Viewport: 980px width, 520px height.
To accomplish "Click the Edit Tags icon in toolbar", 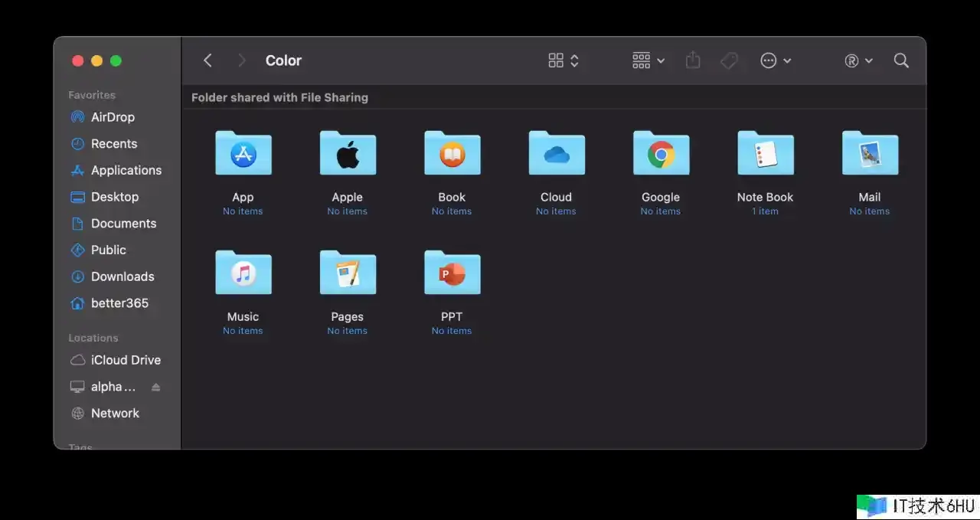I will pos(729,61).
